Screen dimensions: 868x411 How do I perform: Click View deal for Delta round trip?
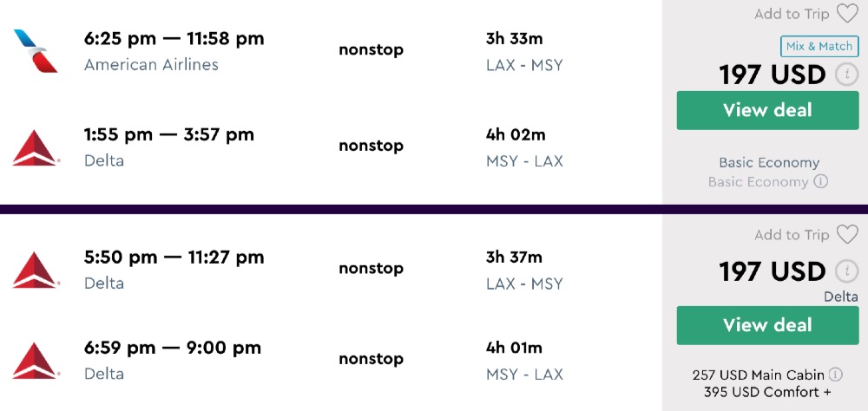tap(767, 325)
